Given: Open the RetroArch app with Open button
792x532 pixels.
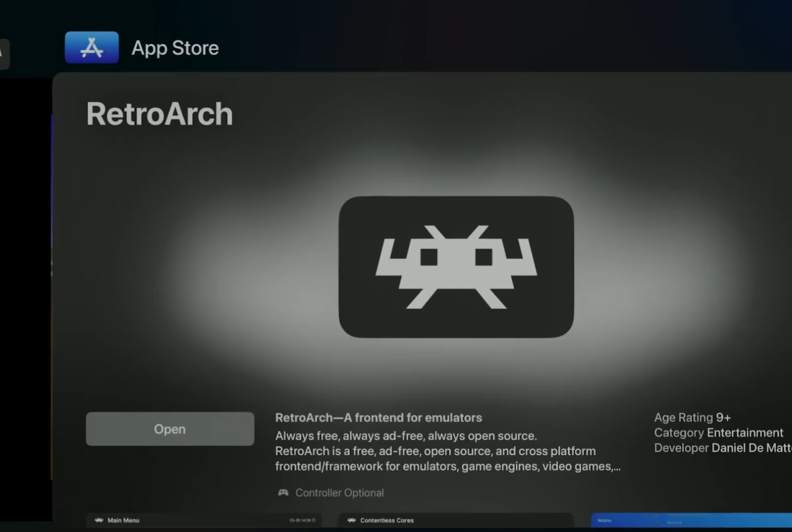Looking at the screenshot, I should tap(170, 429).
